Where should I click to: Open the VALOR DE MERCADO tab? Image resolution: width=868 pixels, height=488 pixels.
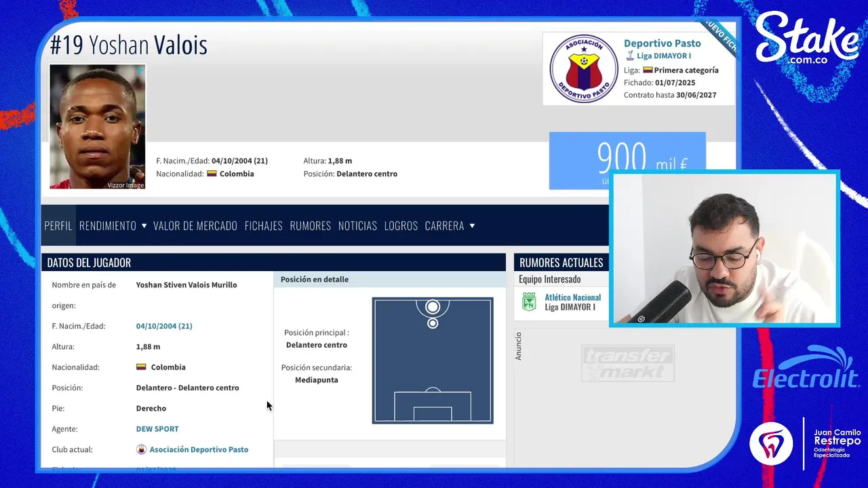tap(195, 226)
